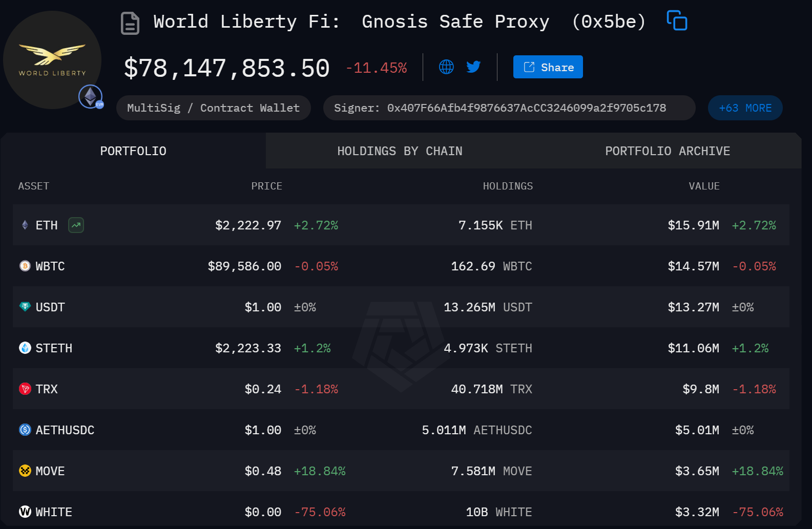Open the WBTC asset name
The image size is (812, 529).
tap(50, 266)
